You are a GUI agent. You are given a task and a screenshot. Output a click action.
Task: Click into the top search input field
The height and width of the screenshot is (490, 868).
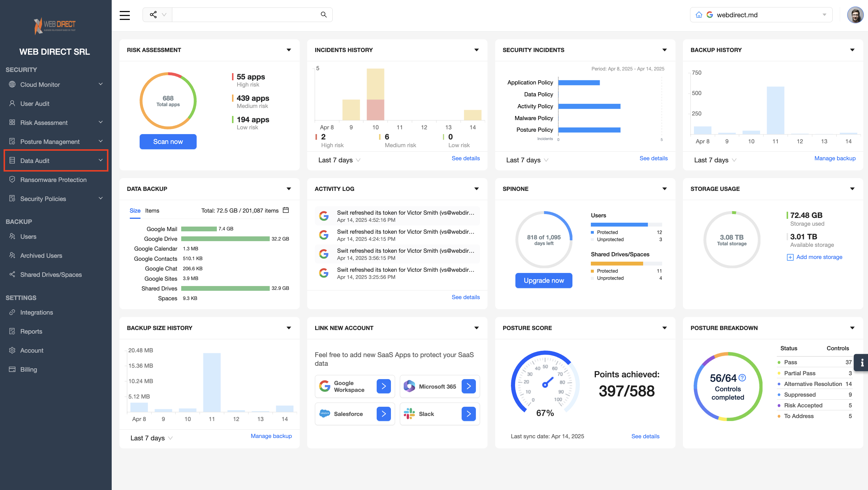(x=246, y=15)
